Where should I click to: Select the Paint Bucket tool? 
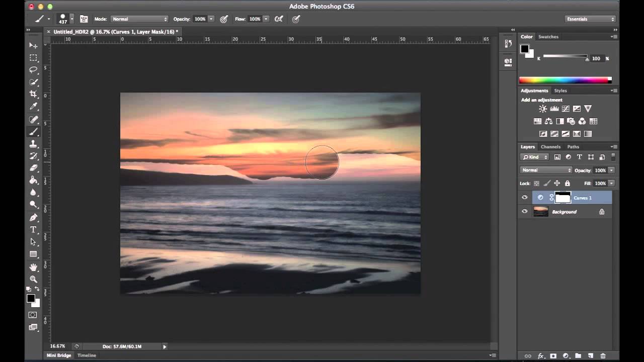pyautogui.click(x=33, y=180)
